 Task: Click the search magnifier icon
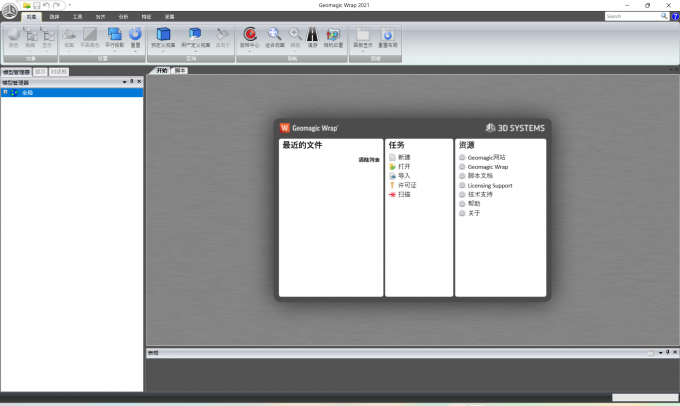(664, 16)
